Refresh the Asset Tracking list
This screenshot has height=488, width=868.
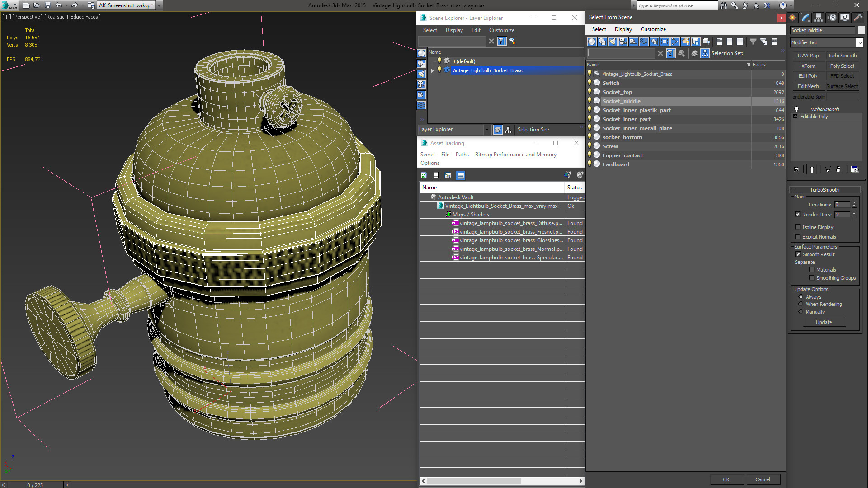click(424, 175)
